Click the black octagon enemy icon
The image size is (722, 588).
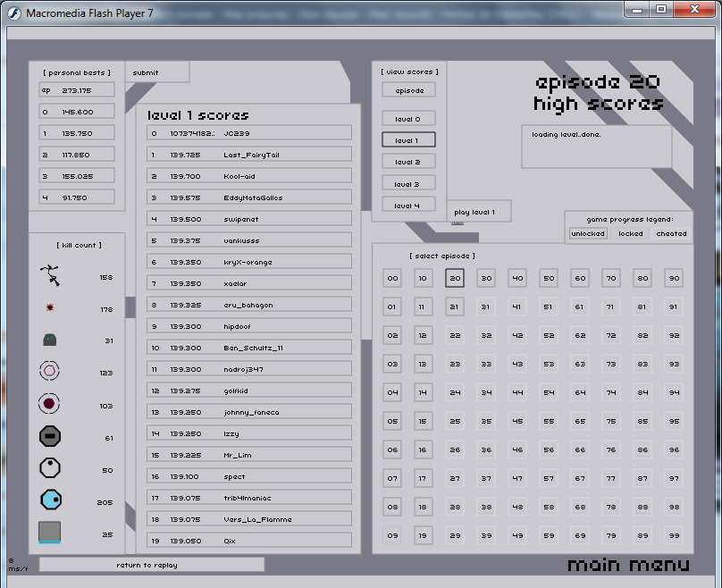tap(50, 437)
